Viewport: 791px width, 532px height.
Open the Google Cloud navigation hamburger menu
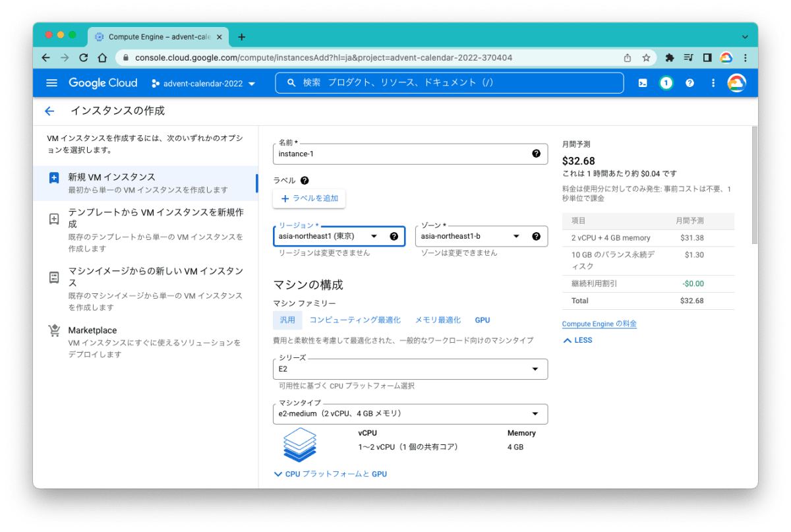click(x=52, y=83)
